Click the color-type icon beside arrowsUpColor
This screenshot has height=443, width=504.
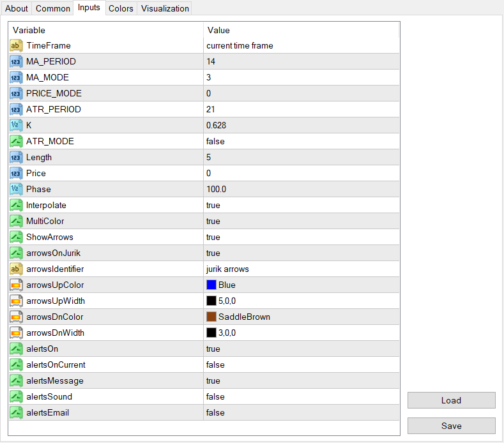[x=17, y=285]
